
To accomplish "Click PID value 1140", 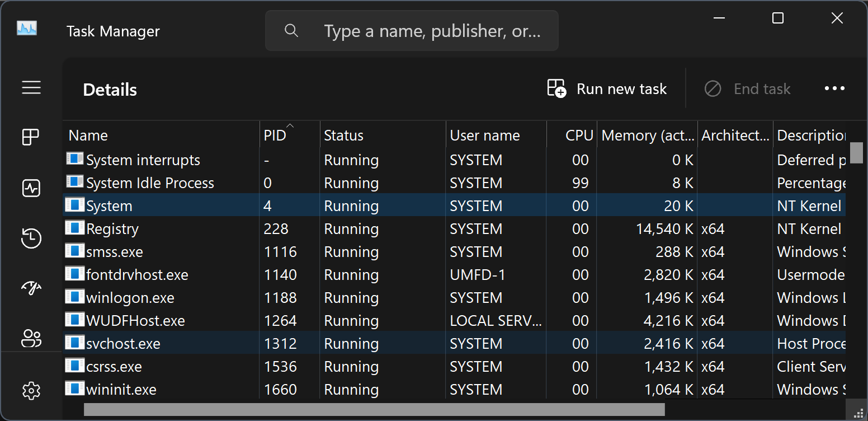I will 280,275.
